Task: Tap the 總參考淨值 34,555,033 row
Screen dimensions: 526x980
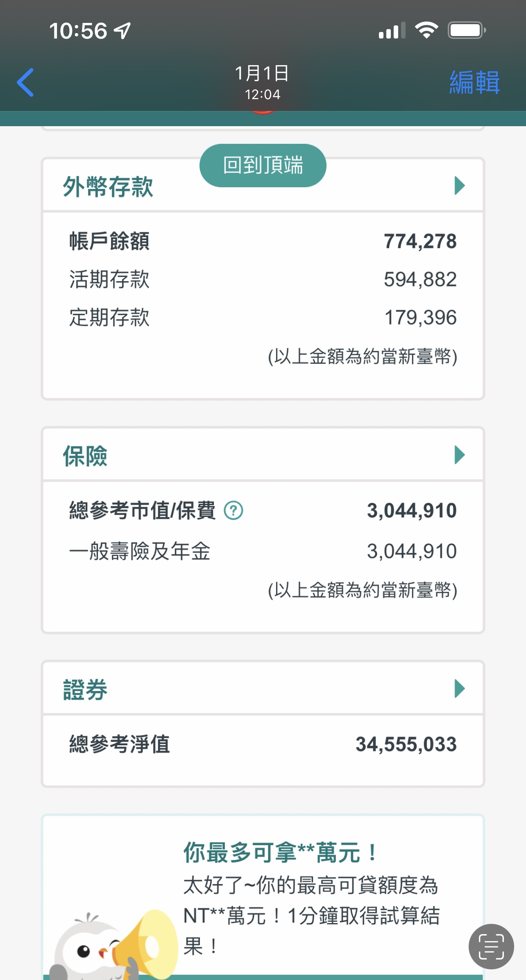Action: coord(262,744)
